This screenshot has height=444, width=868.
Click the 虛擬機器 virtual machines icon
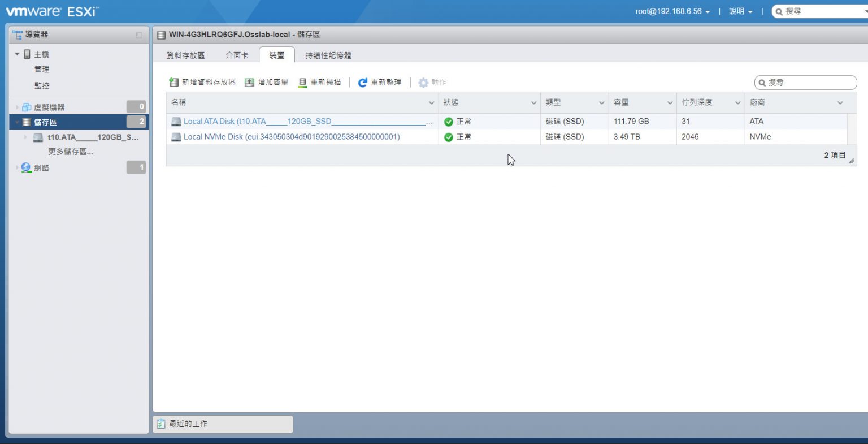[x=27, y=106]
